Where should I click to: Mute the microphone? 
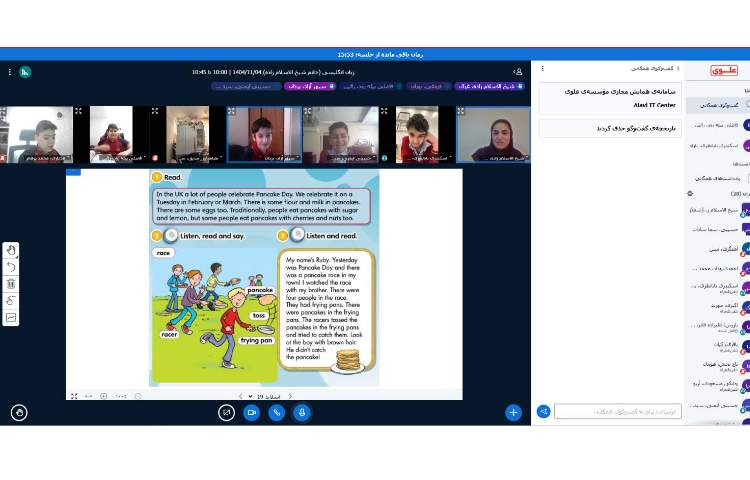pos(301,412)
